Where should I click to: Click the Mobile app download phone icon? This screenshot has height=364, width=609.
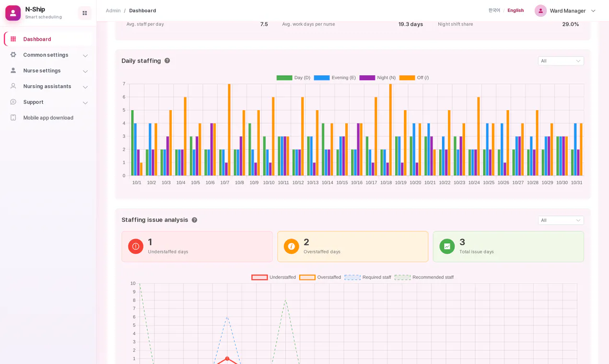(x=13, y=118)
